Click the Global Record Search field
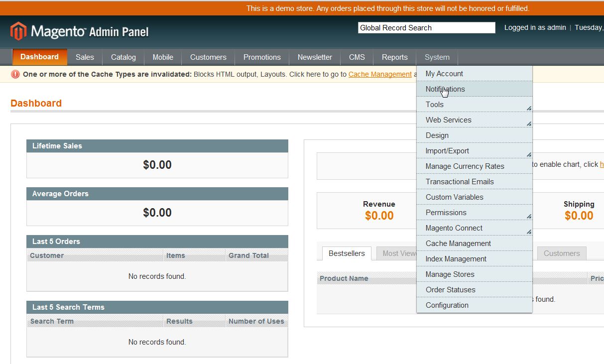Screen dimensions: 604x364 point(426,28)
